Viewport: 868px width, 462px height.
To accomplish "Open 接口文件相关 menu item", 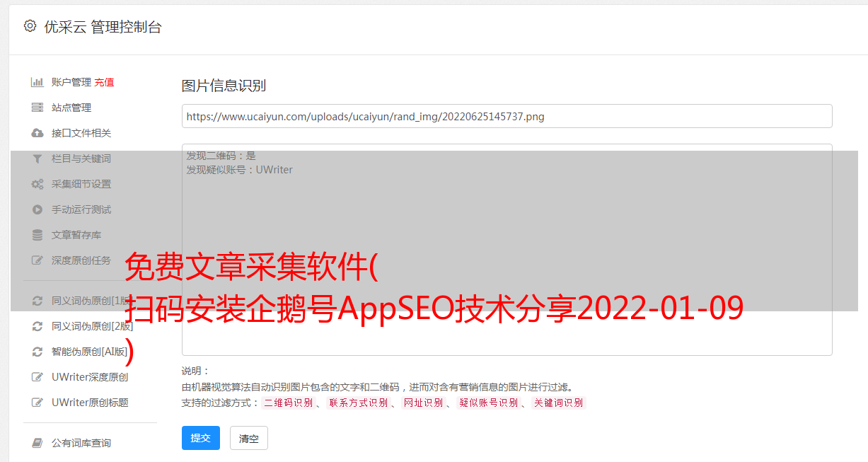I will 81,133.
